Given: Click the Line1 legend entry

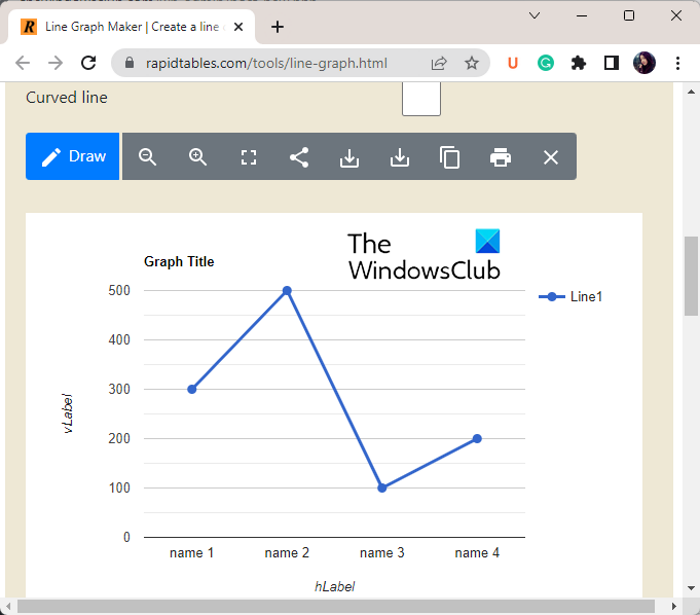Looking at the screenshot, I should coord(571,297).
